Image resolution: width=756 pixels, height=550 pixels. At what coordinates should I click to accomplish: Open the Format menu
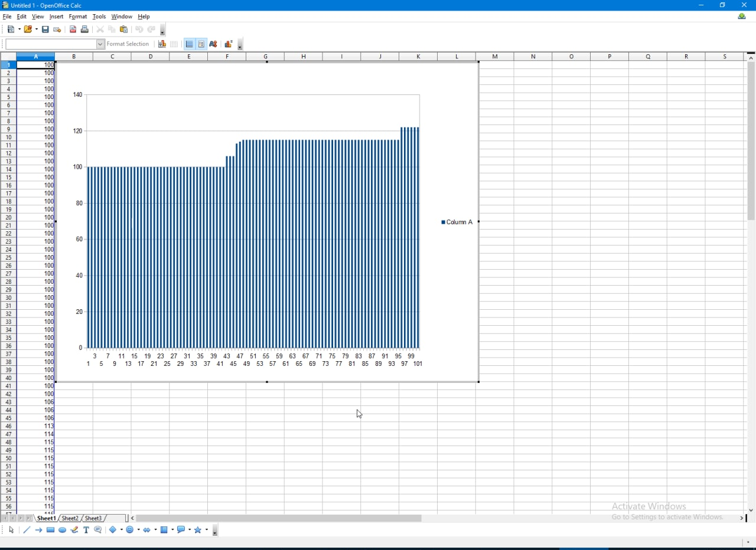pyautogui.click(x=78, y=17)
